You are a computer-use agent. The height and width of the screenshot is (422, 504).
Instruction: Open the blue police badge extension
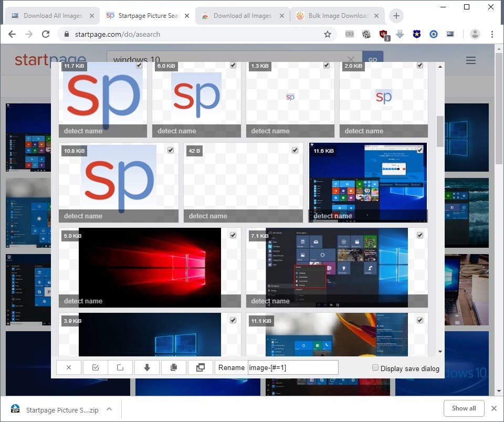[416, 34]
